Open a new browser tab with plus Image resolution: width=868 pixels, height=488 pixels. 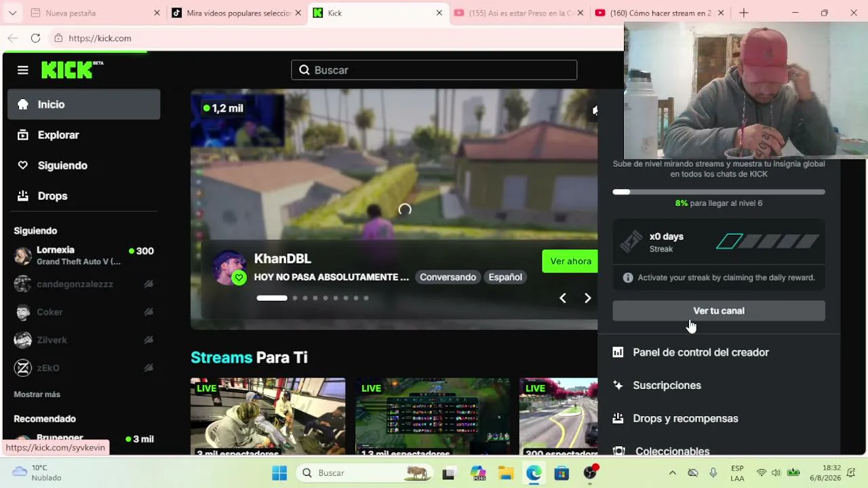coord(744,13)
